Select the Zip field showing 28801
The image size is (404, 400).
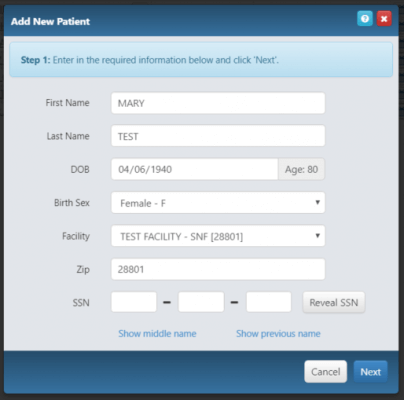point(218,269)
